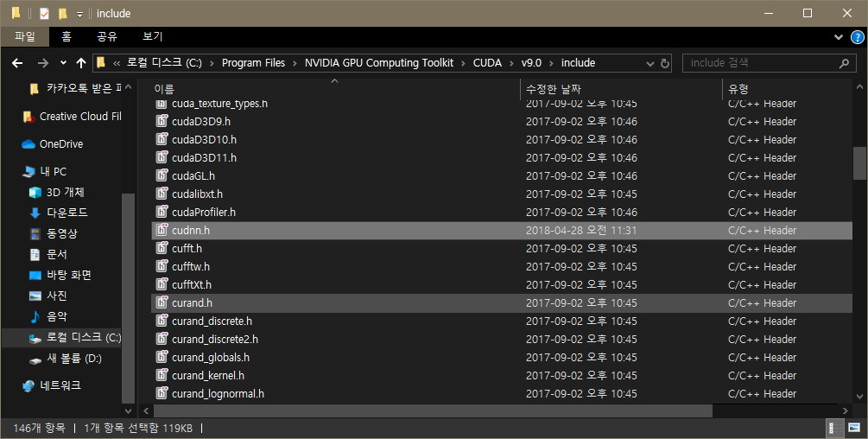The width and height of the screenshot is (868, 439).
Task: Select OneDrive in navigation pane
Action: coord(53,144)
